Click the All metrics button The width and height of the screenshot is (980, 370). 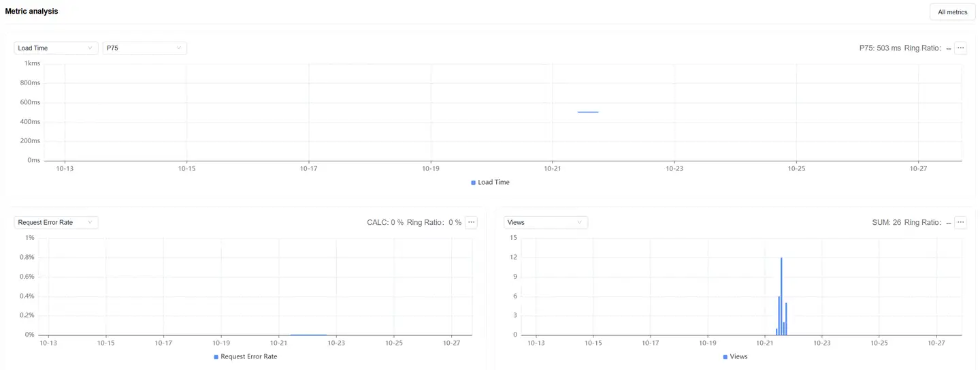(952, 12)
